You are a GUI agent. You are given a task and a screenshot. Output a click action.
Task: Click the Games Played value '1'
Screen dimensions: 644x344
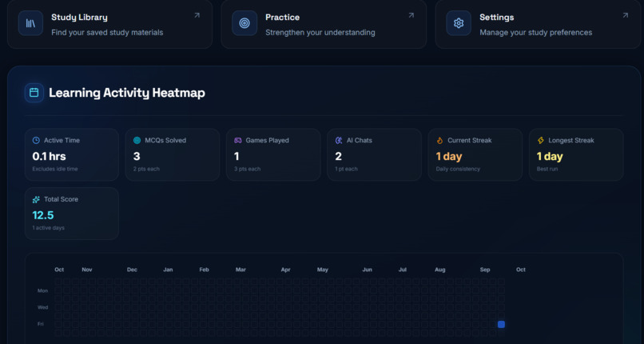click(x=237, y=156)
